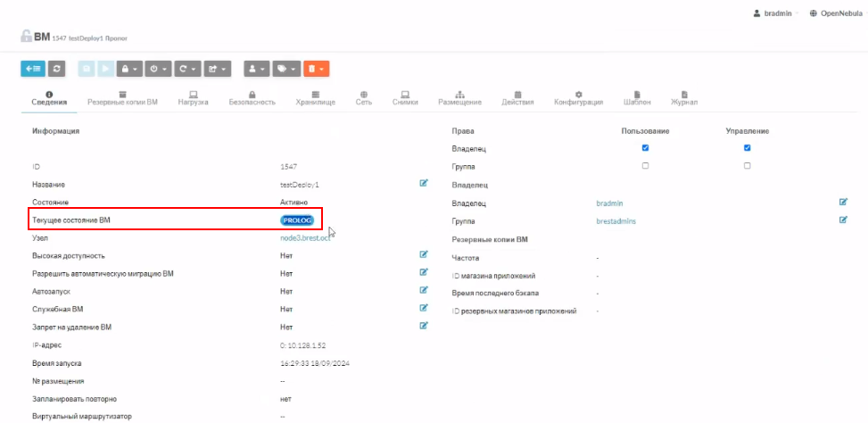This screenshot has width=868, height=423.
Task: Click the edit icon for VM deletion ban
Action: [x=425, y=326]
